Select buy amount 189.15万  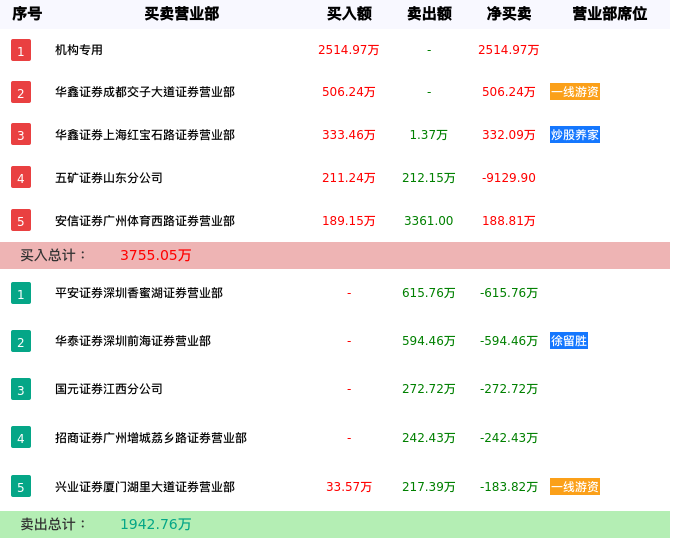349,221
